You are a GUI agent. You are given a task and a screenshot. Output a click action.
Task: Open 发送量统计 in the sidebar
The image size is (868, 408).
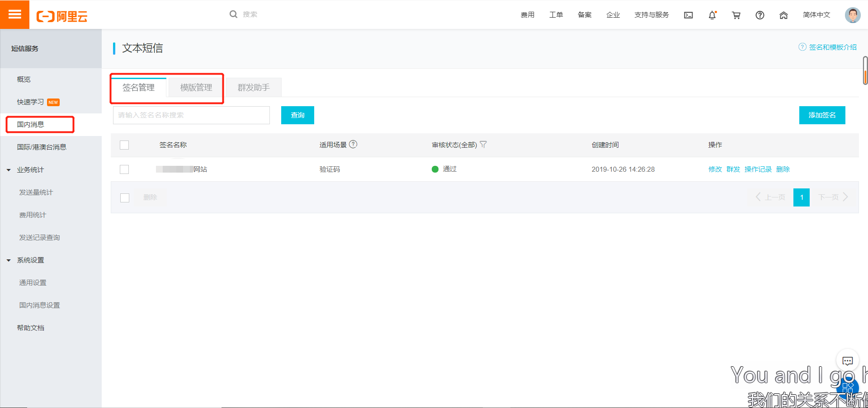click(36, 192)
